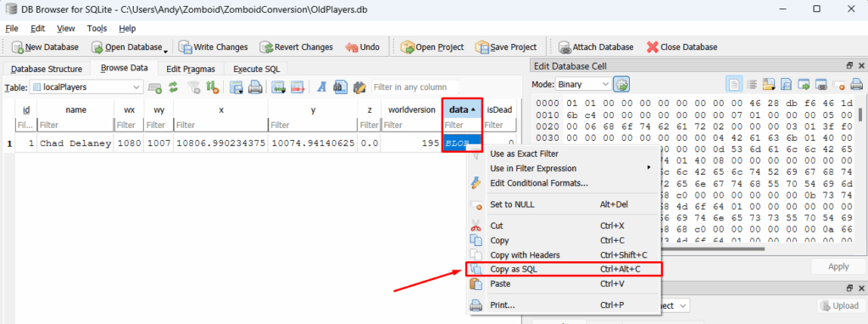The image size is (868, 324).
Task: Click the blue letter A font formatting icon
Action: [x=321, y=87]
